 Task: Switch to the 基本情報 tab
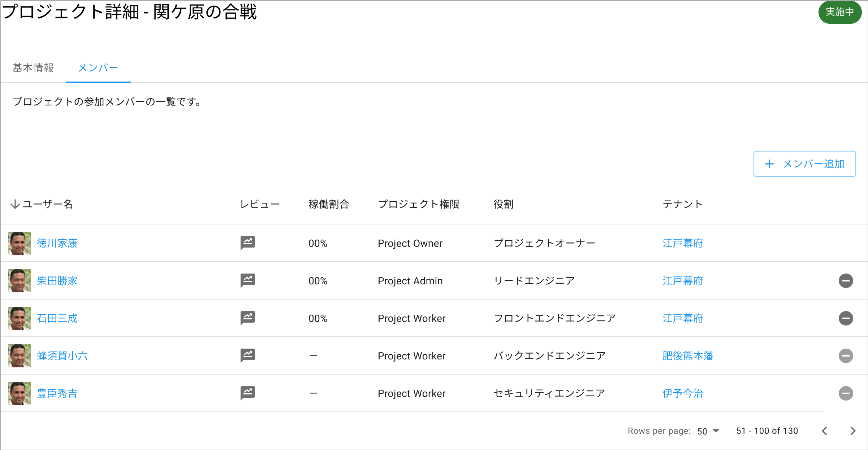pos(33,68)
